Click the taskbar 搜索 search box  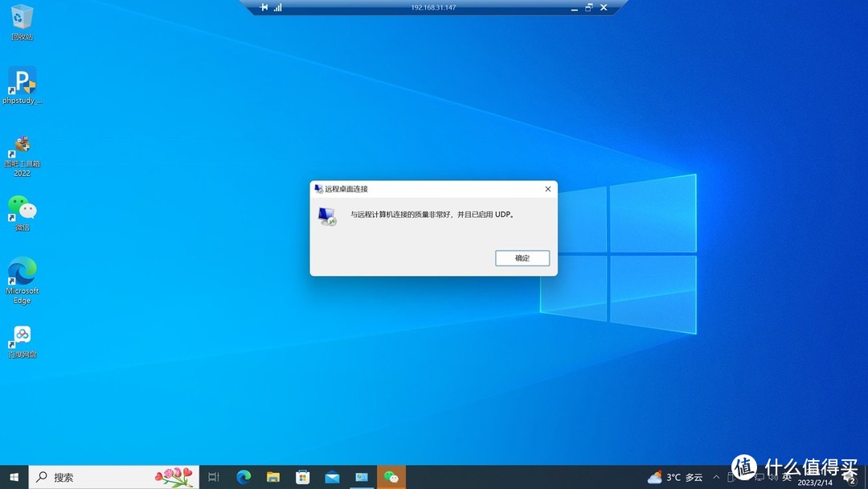pos(113,477)
